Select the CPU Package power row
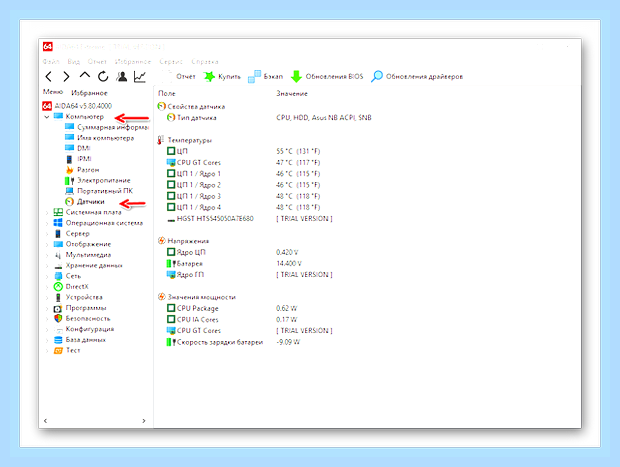 (x=232, y=308)
